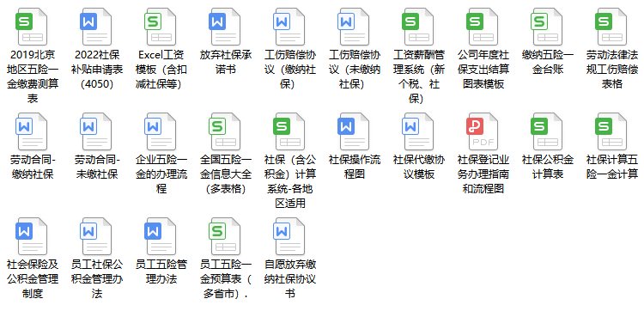Click the 缴纳五险一金台账 spreadsheet icon
This screenshot has width=644, height=311.
point(548,27)
